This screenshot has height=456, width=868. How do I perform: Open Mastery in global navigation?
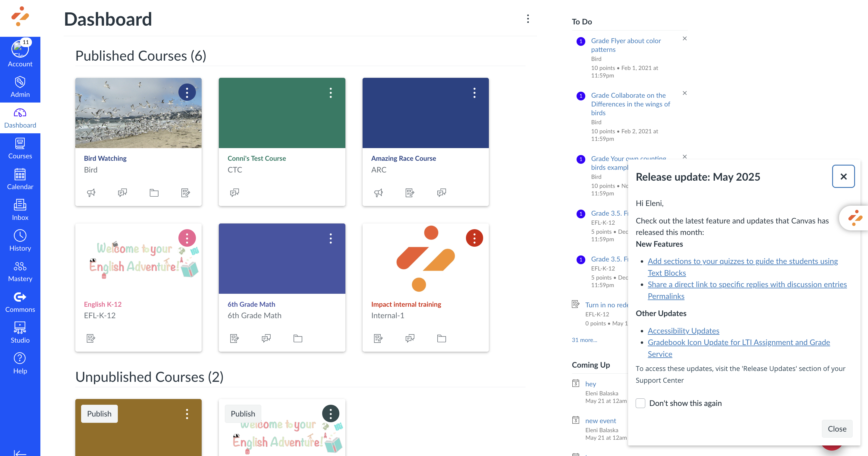(20, 271)
